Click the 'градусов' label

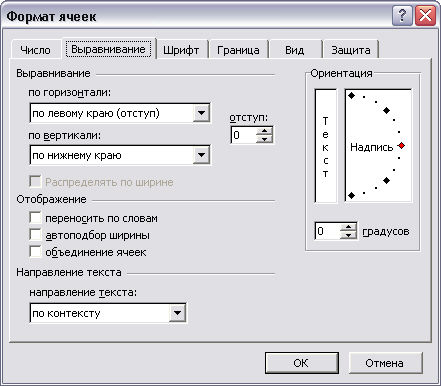click(x=386, y=231)
